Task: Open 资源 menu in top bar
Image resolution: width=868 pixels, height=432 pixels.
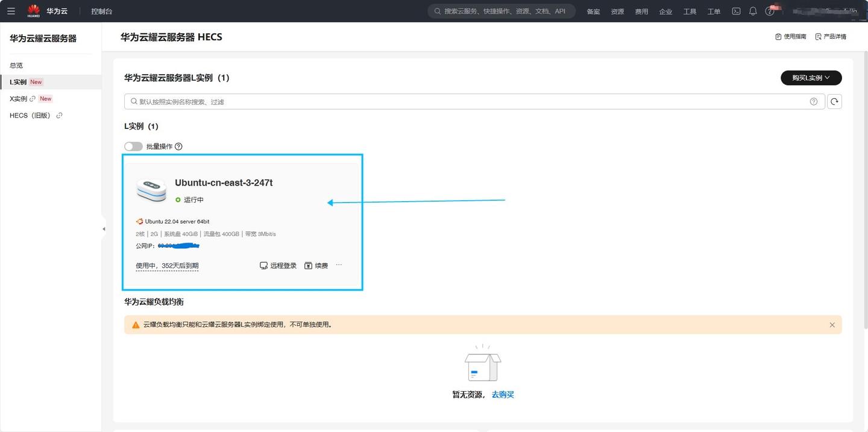Action: click(x=617, y=11)
